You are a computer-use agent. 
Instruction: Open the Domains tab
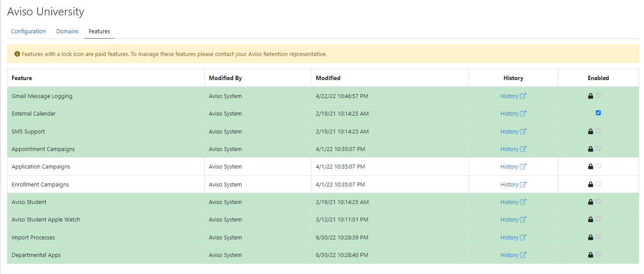click(x=67, y=32)
